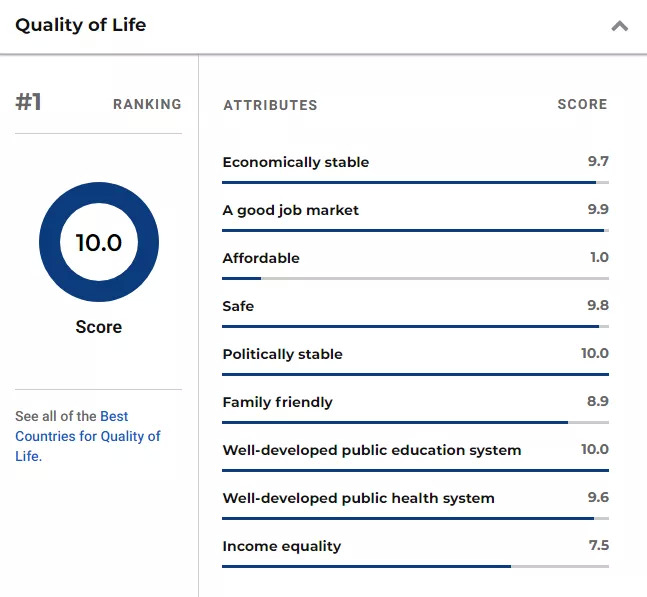Click the RANKING label text

pos(147,104)
